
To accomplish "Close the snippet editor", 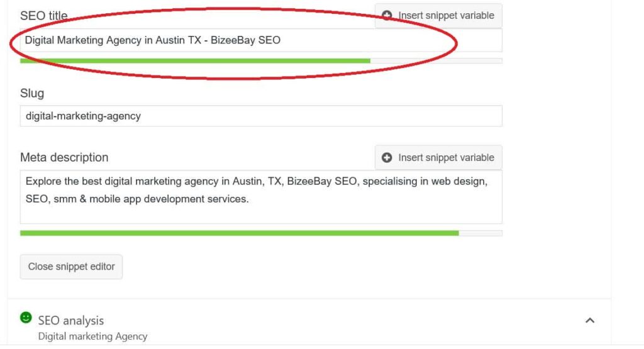I will 71,267.
